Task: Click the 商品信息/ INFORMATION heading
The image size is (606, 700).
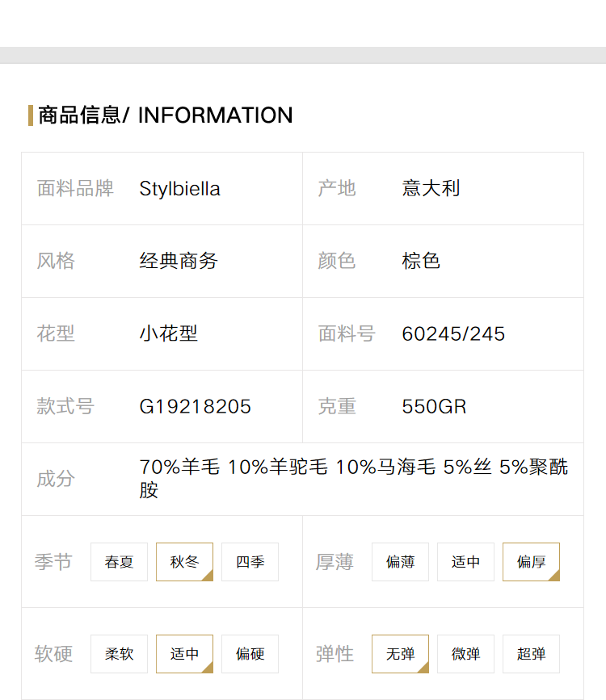Action: pos(166,115)
